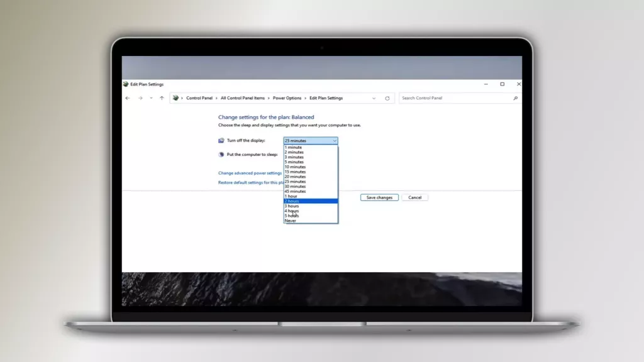Image resolution: width=644 pixels, height=362 pixels.
Task: Maximize the Edit Plan Settings window
Action: [502, 84]
